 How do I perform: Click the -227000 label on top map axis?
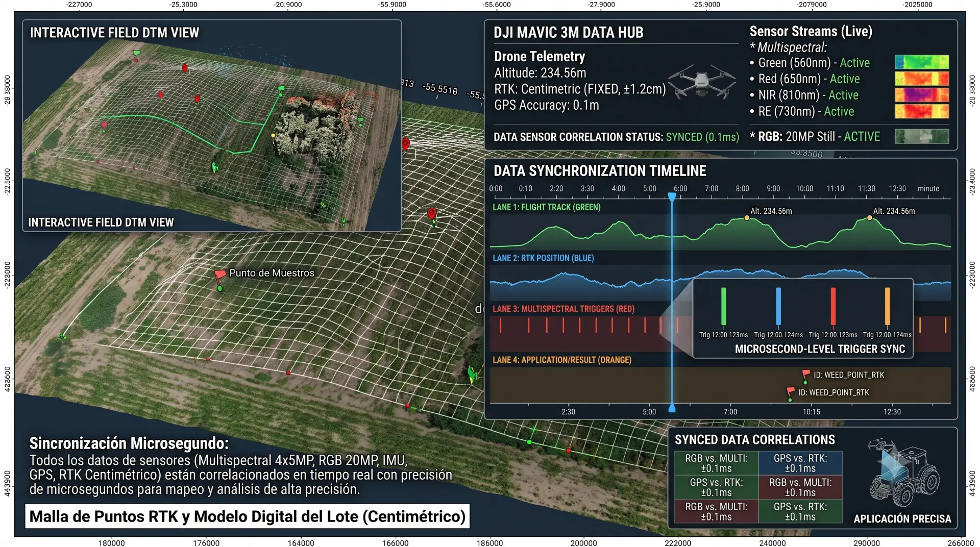[x=79, y=5]
